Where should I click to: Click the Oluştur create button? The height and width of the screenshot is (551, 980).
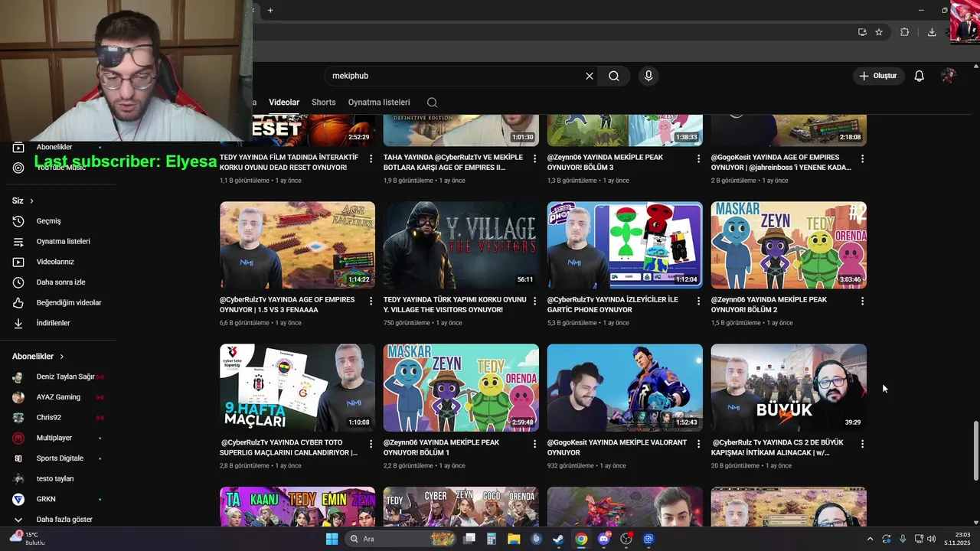878,76
